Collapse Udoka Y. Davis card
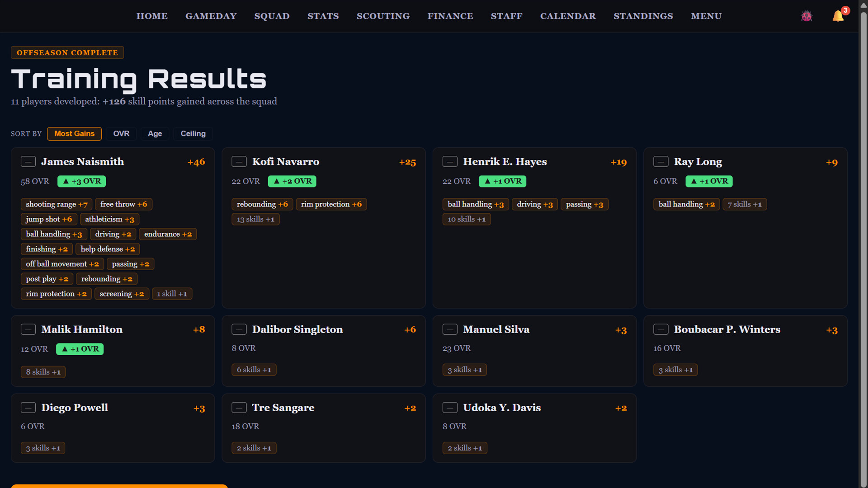This screenshot has height=488, width=868. click(x=450, y=407)
